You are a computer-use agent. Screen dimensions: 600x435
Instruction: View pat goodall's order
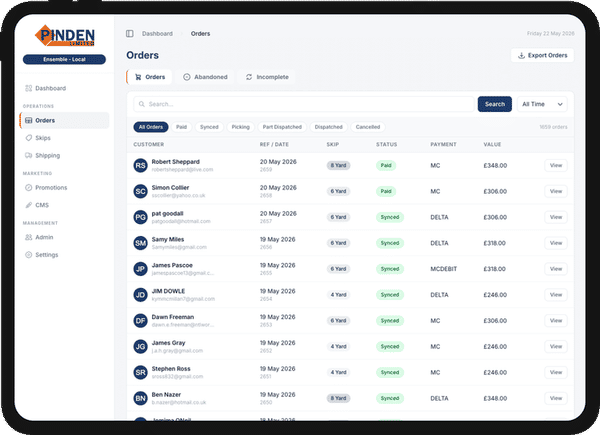point(556,217)
